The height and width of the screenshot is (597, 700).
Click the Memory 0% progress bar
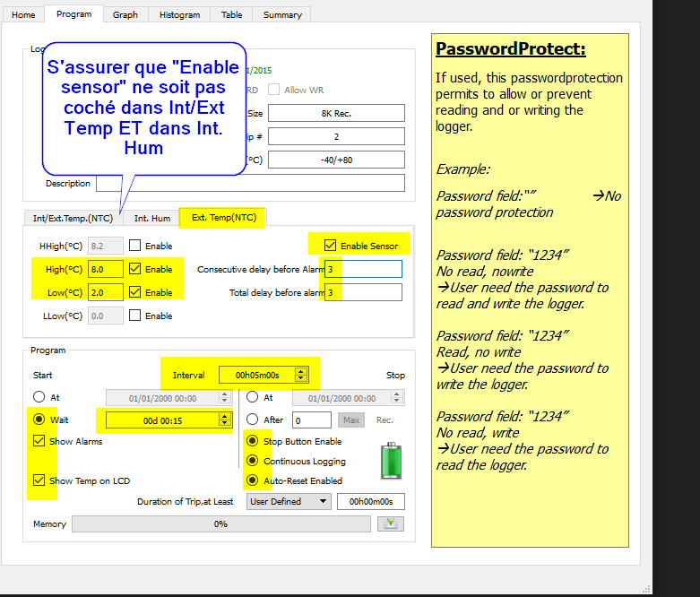coord(221,523)
